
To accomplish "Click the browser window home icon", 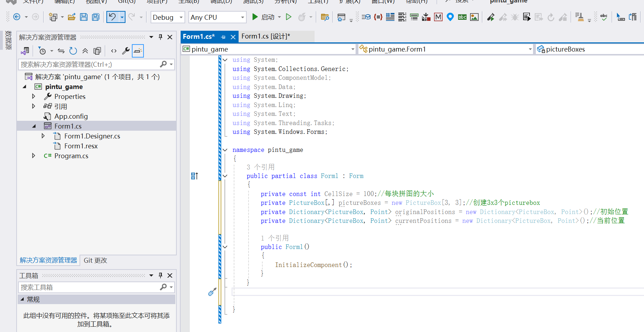I will click(341, 17).
